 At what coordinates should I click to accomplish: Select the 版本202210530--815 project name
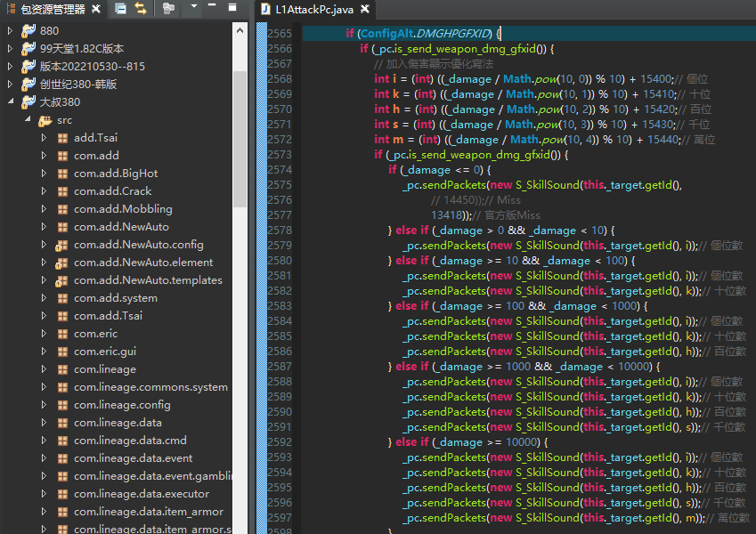point(93,67)
